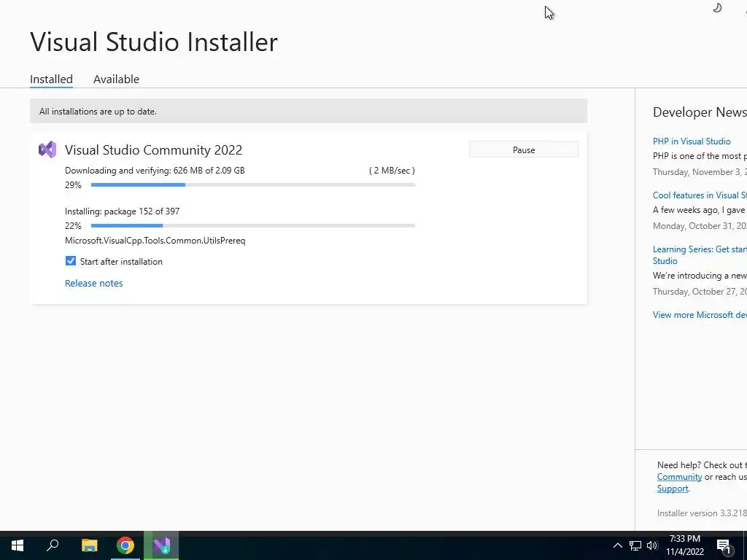
Task: Select Visual Studio Installer taskbar icon
Action: (x=161, y=545)
